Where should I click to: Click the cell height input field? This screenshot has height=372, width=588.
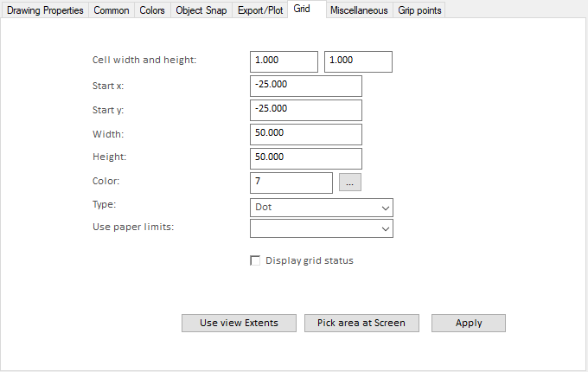coord(358,61)
